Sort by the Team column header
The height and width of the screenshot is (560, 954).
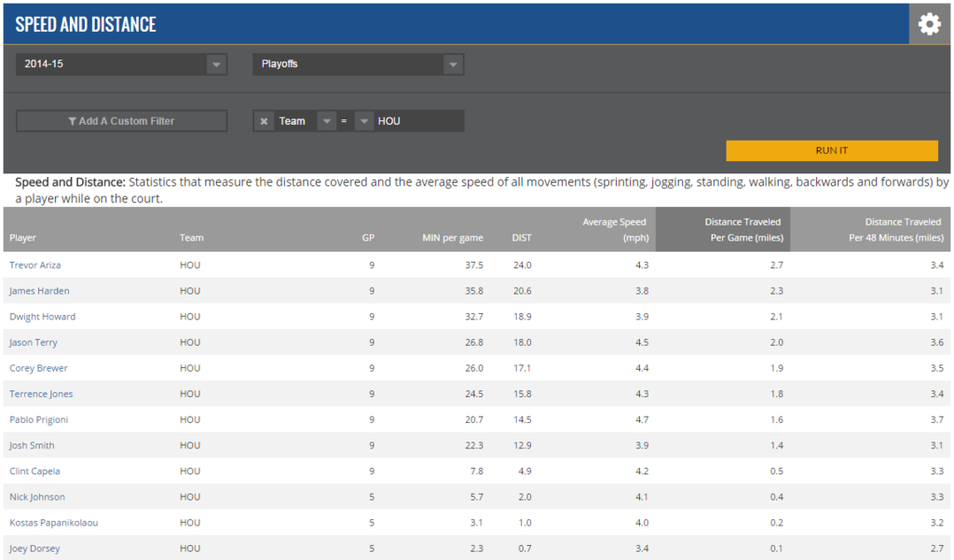coord(192,238)
